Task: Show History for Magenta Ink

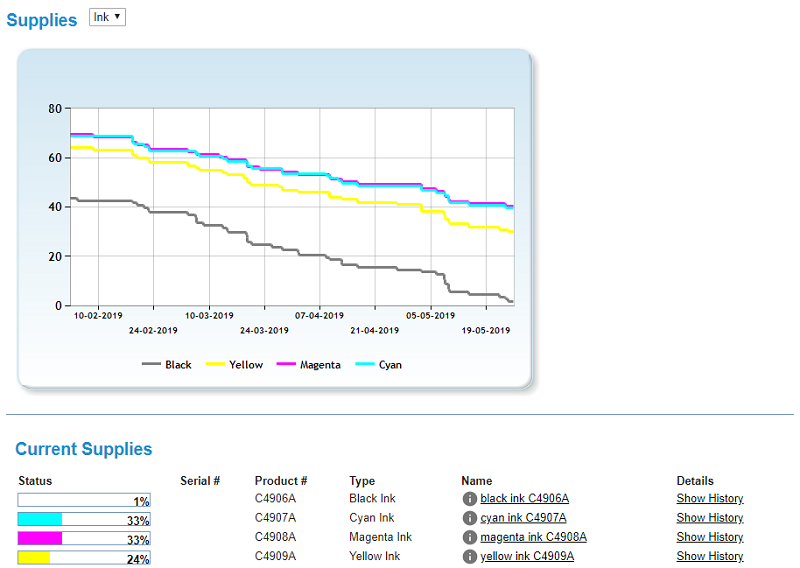Action: (x=710, y=537)
